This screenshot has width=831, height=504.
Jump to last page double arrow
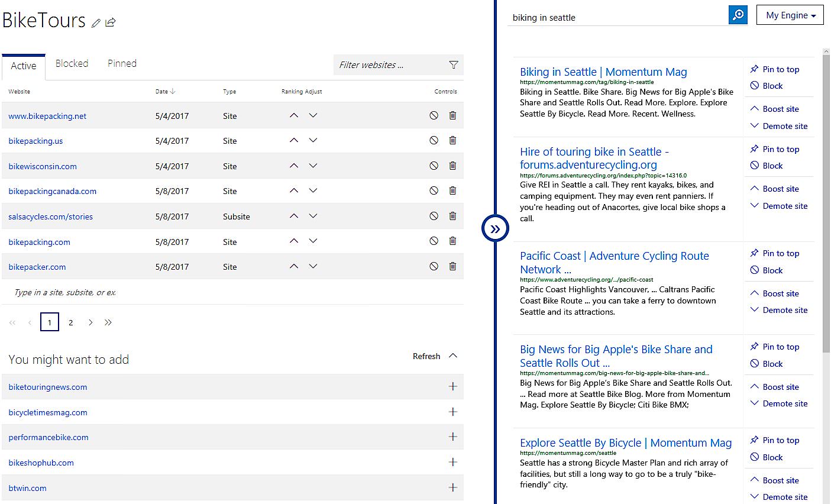[108, 322]
